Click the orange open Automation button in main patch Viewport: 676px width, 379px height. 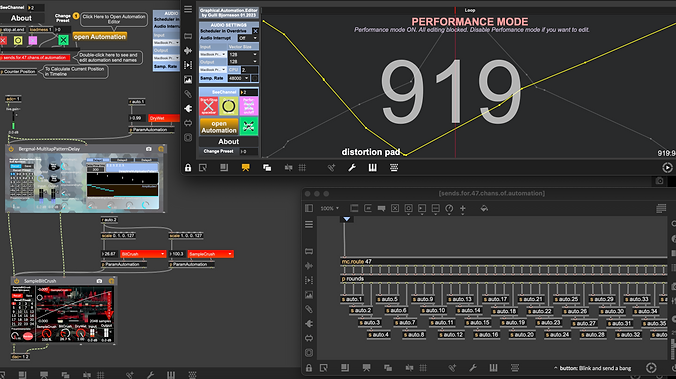point(100,37)
